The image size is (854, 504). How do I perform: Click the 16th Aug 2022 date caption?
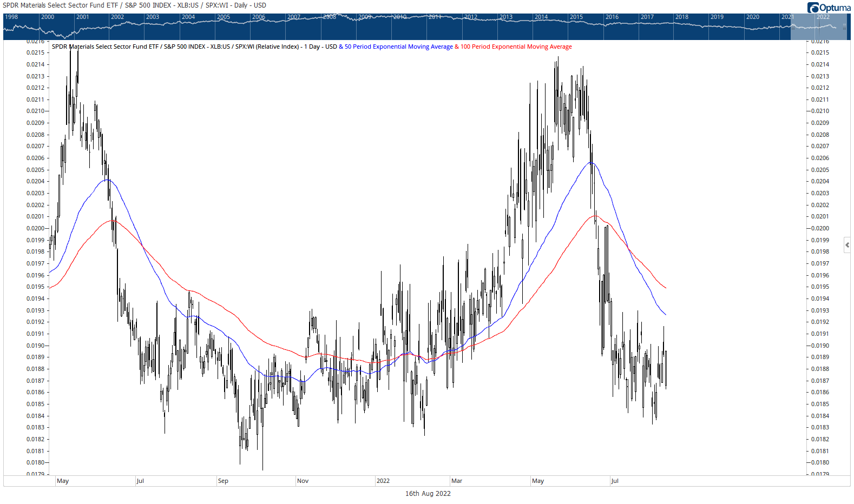pos(428,493)
